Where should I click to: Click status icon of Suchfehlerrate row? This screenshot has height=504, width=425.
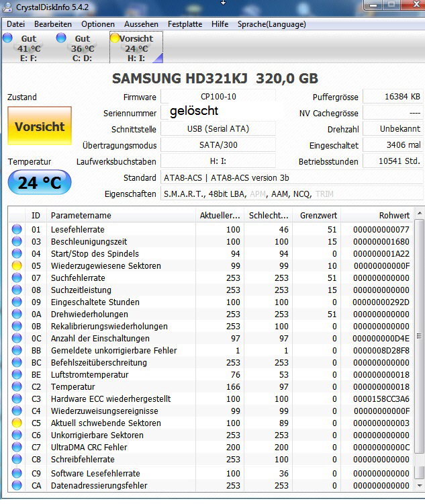pyautogui.click(x=17, y=278)
